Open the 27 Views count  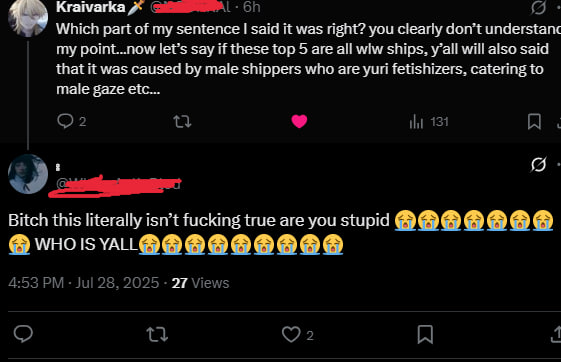(x=200, y=283)
